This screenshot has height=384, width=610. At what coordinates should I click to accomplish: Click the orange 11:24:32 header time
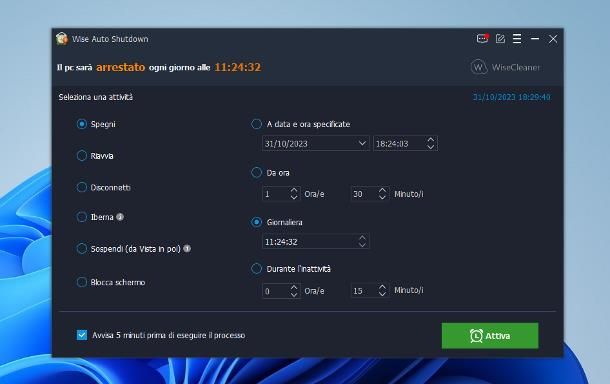click(238, 67)
